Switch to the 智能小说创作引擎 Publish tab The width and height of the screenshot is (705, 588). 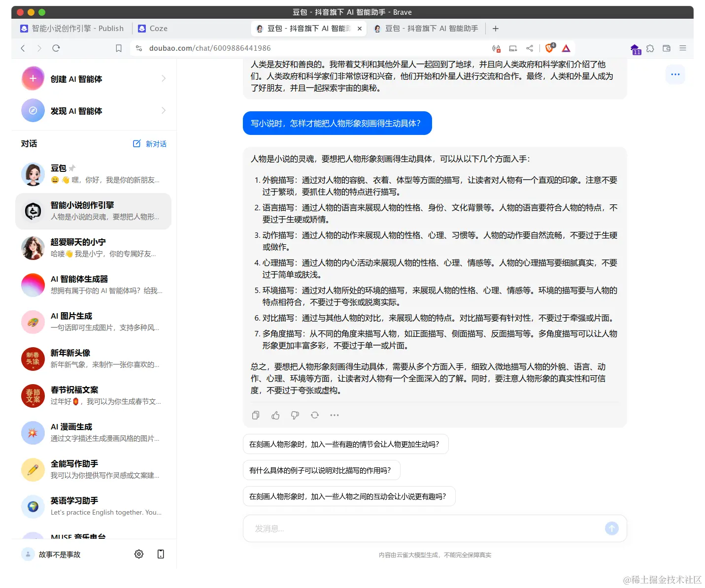72,28
